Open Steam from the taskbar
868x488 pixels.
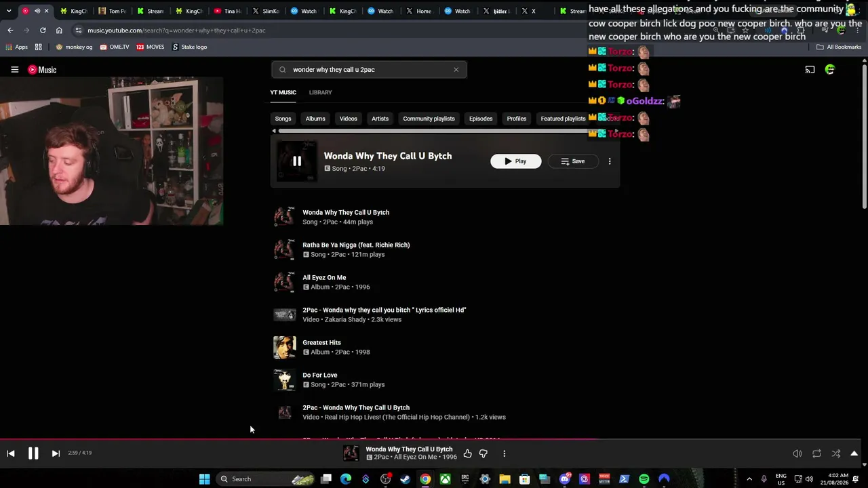406,479
